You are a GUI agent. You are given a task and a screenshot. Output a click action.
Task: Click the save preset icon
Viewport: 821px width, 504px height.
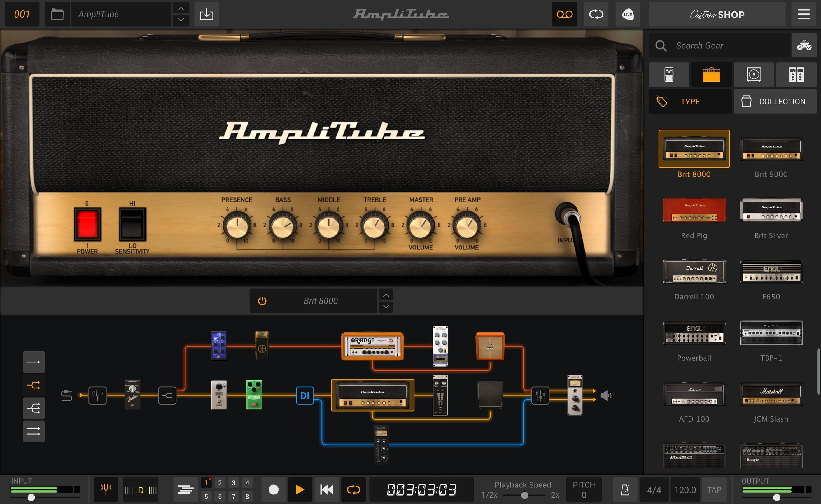click(x=206, y=14)
